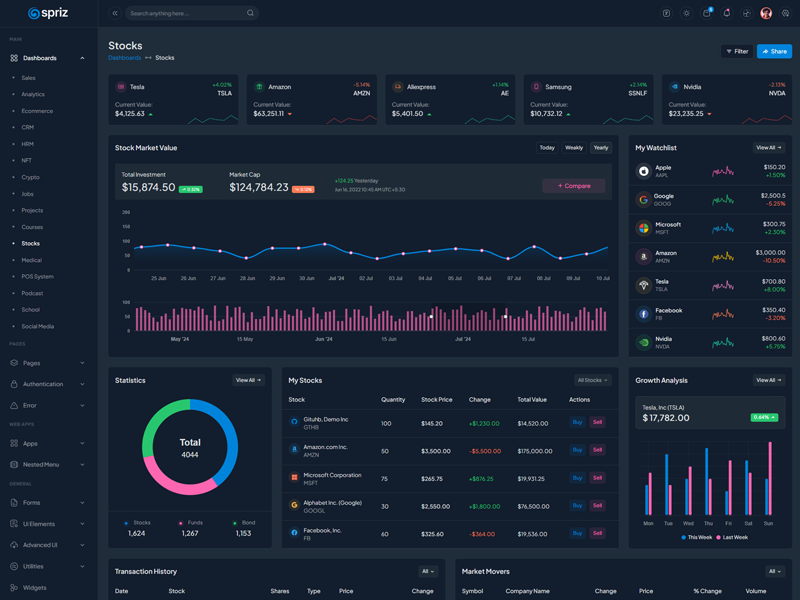Viewport: 800px width, 600px height.
Task: Click the blue segment of the donut chart
Action: [x=227, y=438]
